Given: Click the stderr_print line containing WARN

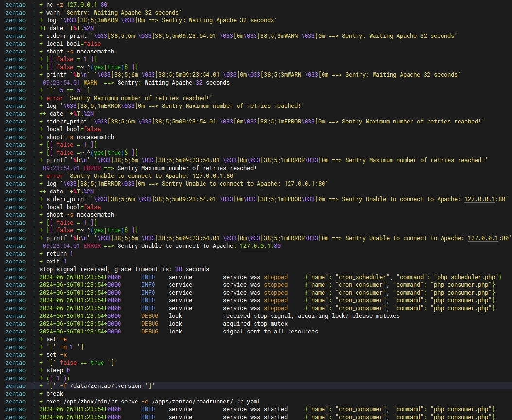Looking at the screenshot, I should click(248, 36).
